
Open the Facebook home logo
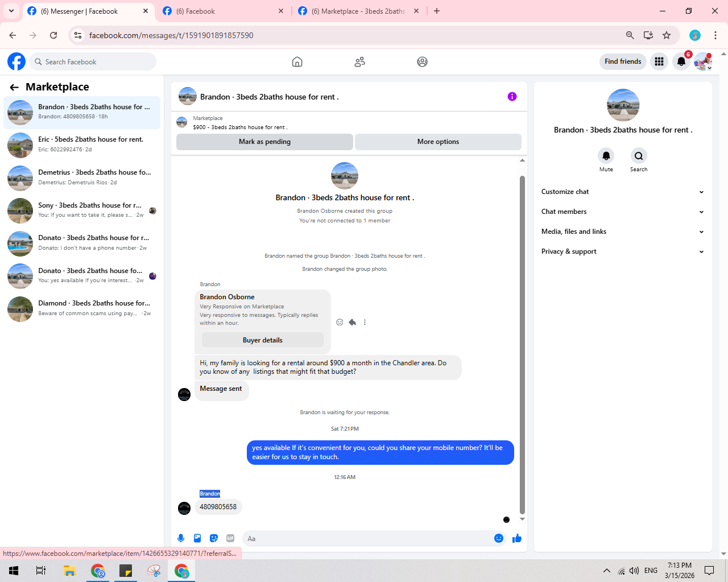pos(16,61)
